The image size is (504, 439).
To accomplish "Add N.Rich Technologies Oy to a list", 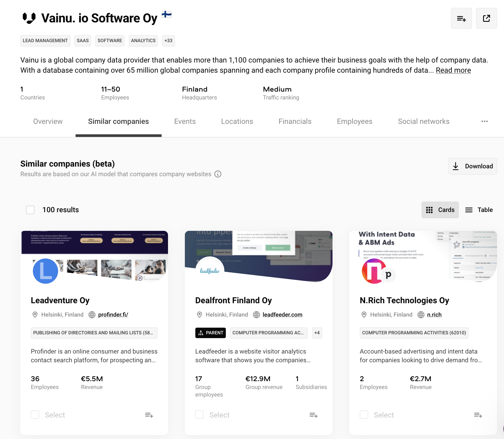I will click(478, 415).
